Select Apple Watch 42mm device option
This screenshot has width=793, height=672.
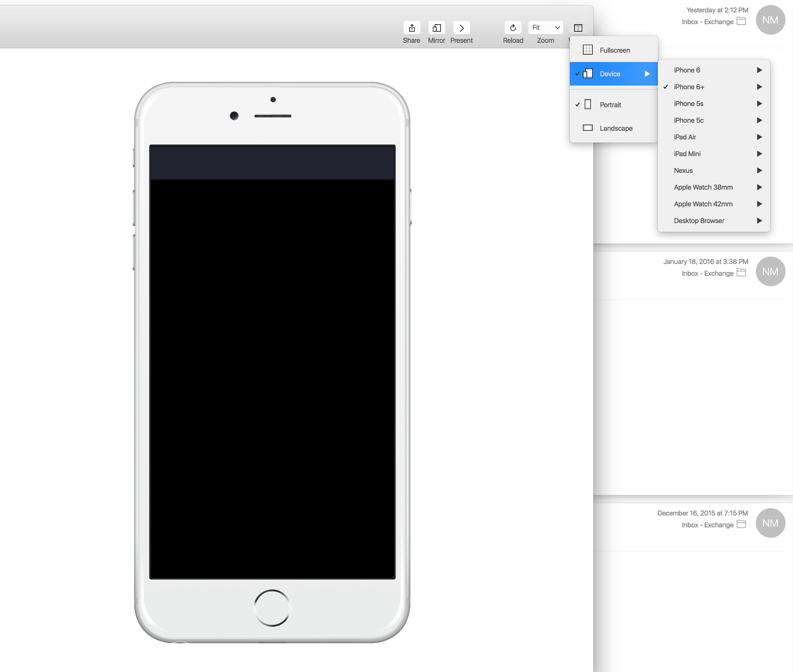click(x=703, y=204)
